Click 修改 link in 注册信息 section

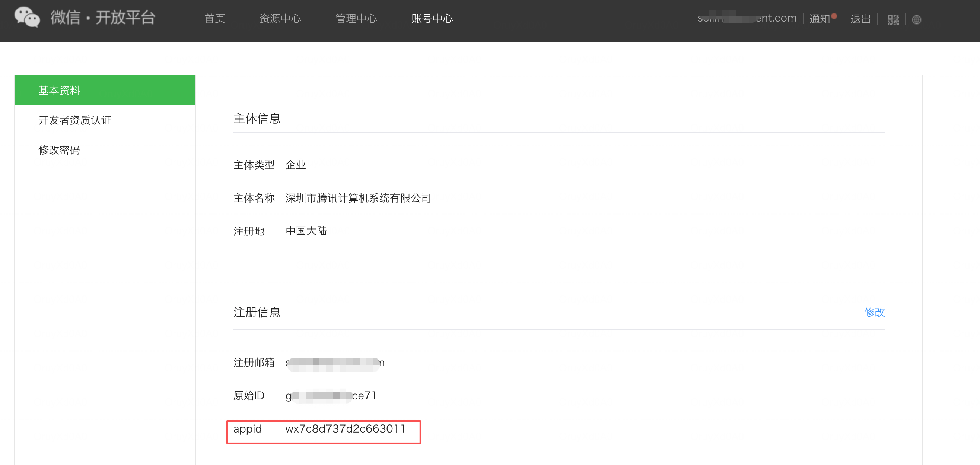click(874, 312)
